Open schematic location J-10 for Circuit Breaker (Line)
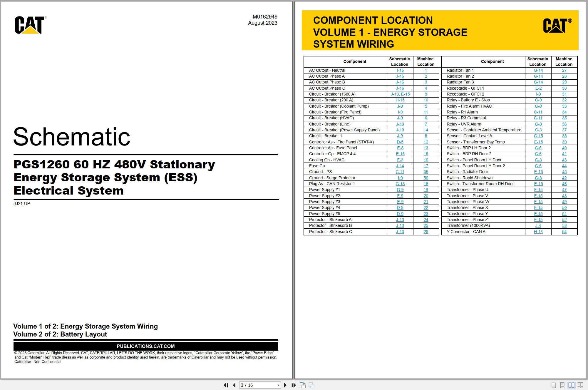This screenshot has width=588, height=390. coord(400,124)
